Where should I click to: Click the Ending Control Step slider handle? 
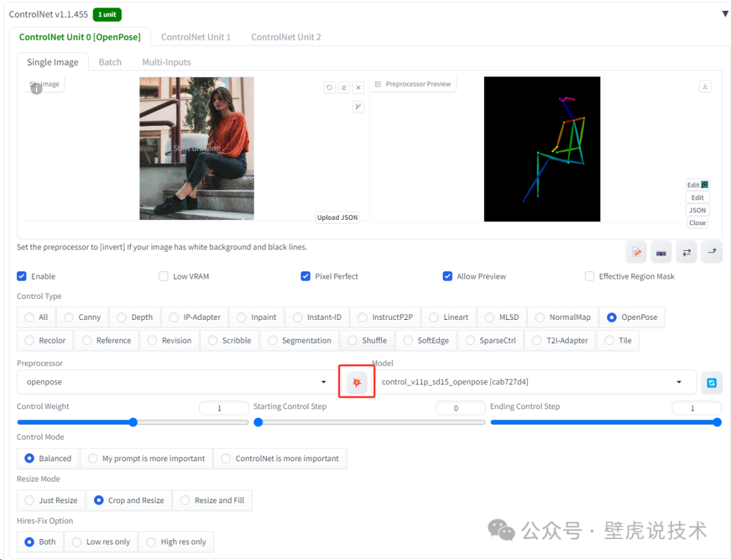(x=717, y=422)
